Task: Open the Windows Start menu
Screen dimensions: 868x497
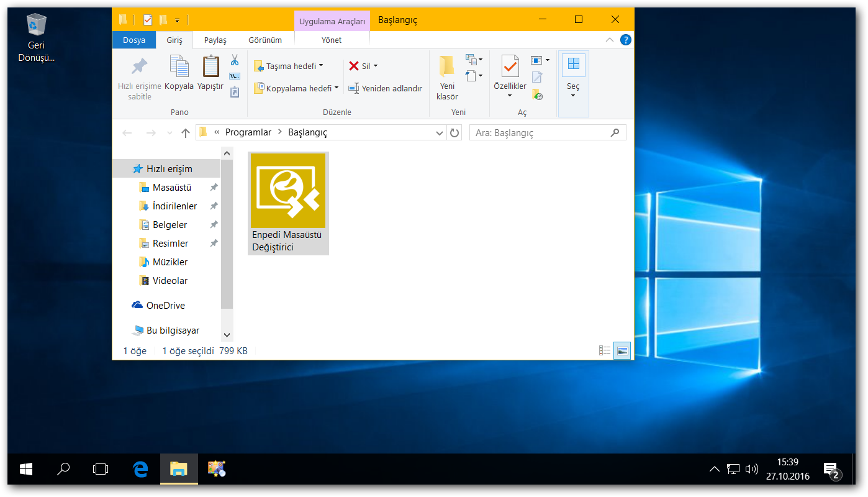Action: pos(26,469)
